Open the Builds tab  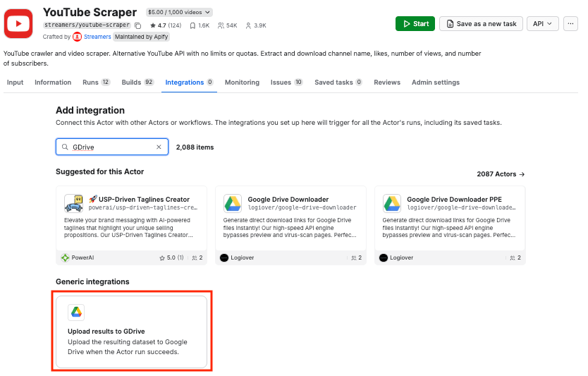click(137, 83)
